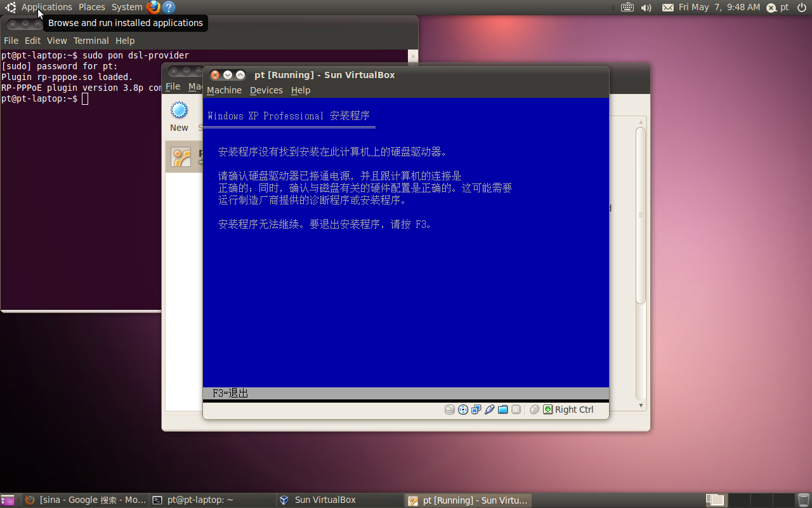Viewport: 812px width, 508px height.
Task: Click VirtualBox manager scrollbar down arrow
Action: (641, 405)
